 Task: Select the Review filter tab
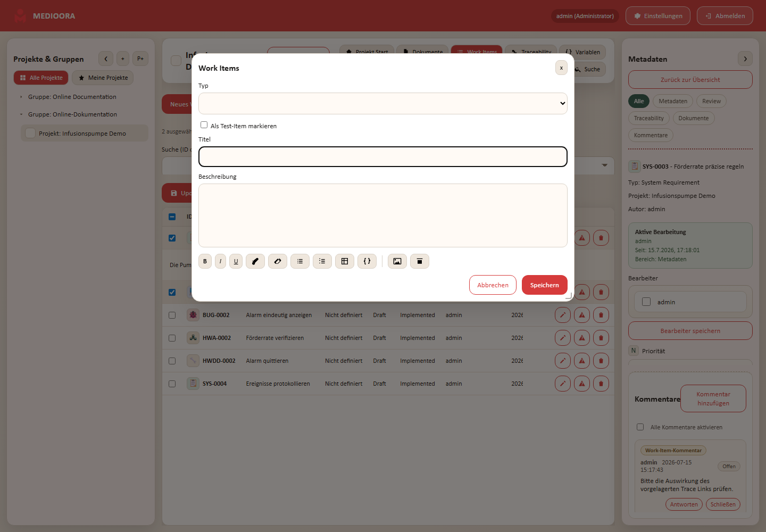(x=711, y=101)
